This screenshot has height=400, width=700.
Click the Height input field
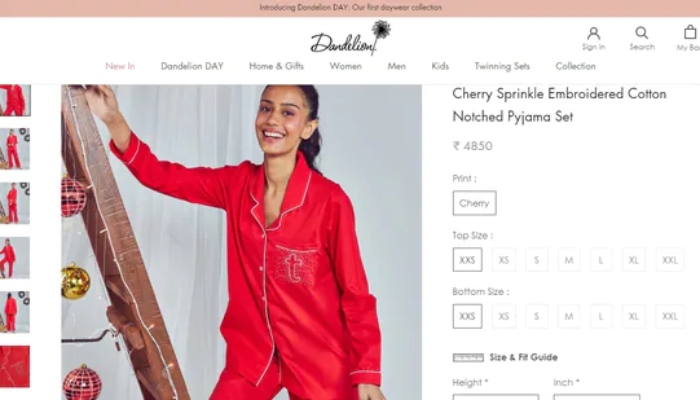[x=496, y=397]
